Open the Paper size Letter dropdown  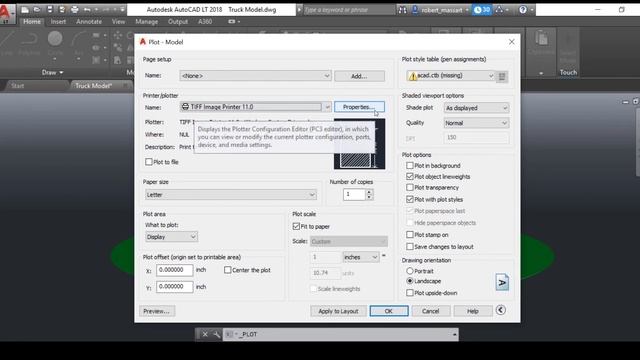pyautogui.click(x=231, y=195)
